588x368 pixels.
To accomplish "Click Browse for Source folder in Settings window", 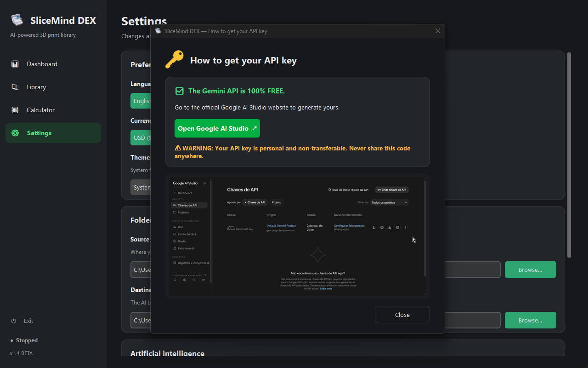I will tap(531, 270).
